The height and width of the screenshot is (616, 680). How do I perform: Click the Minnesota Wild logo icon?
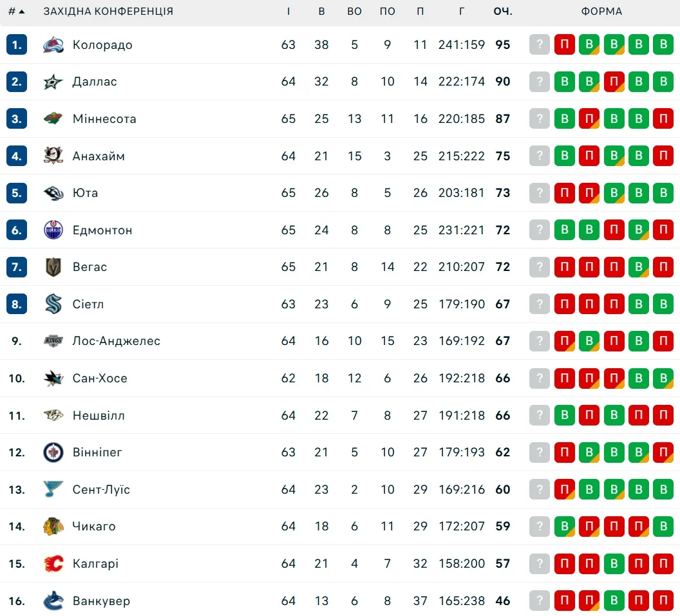[x=53, y=119]
